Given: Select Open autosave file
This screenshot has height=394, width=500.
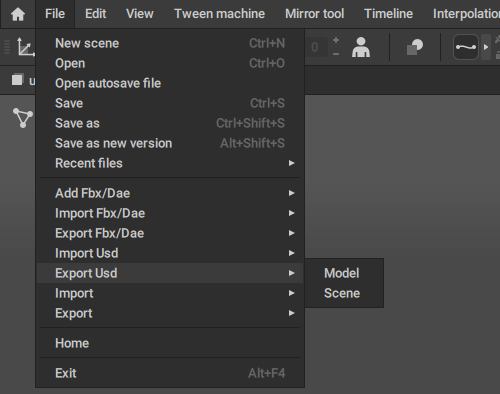Looking at the screenshot, I should pos(170,83).
